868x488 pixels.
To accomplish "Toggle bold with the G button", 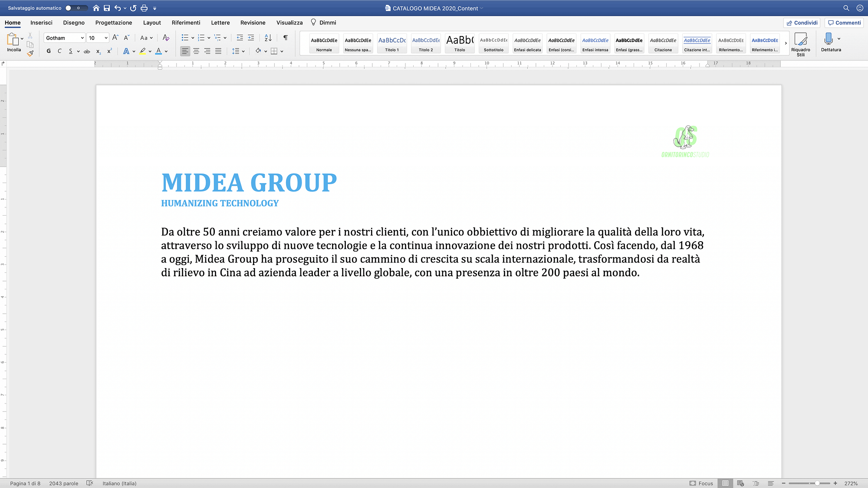I will [49, 51].
